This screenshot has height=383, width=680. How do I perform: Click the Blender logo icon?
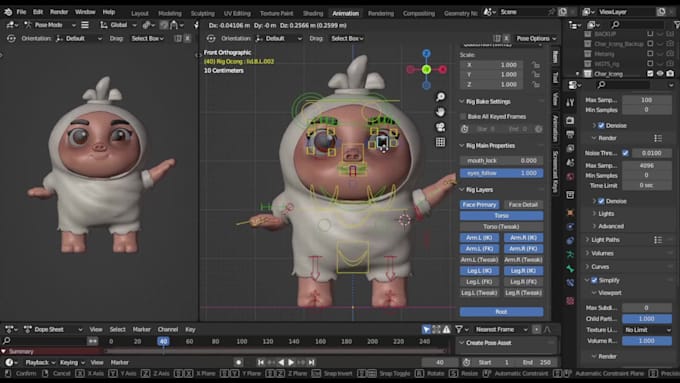coord(8,12)
